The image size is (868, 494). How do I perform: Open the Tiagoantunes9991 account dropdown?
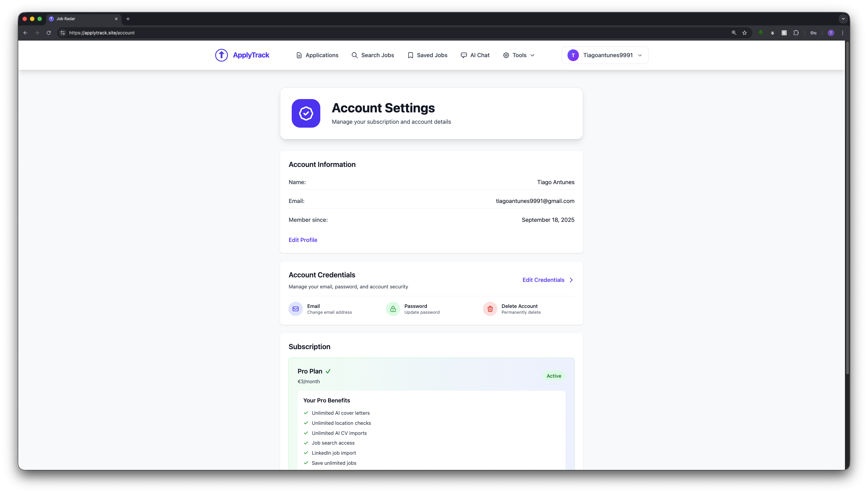point(605,55)
